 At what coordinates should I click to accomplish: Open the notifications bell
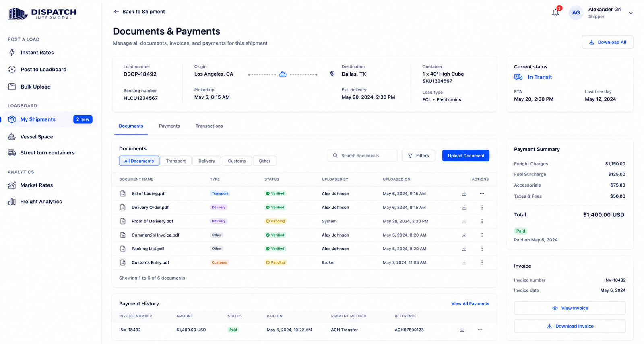pos(555,12)
